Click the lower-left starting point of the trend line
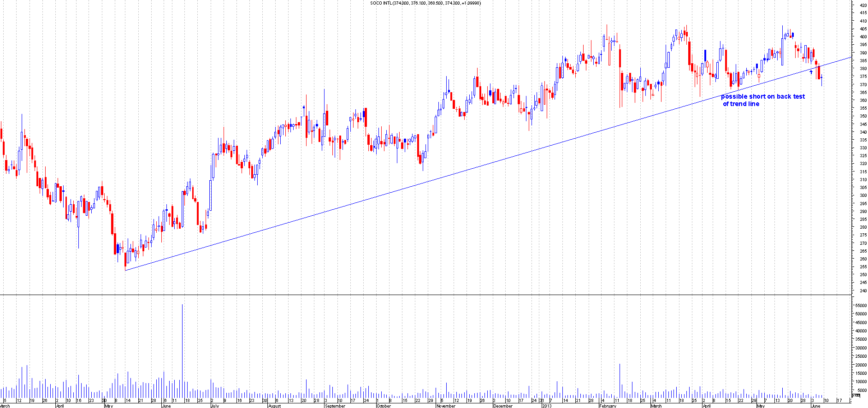Image resolution: width=868 pixels, height=408 pixels. pyautogui.click(x=125, y=270)
